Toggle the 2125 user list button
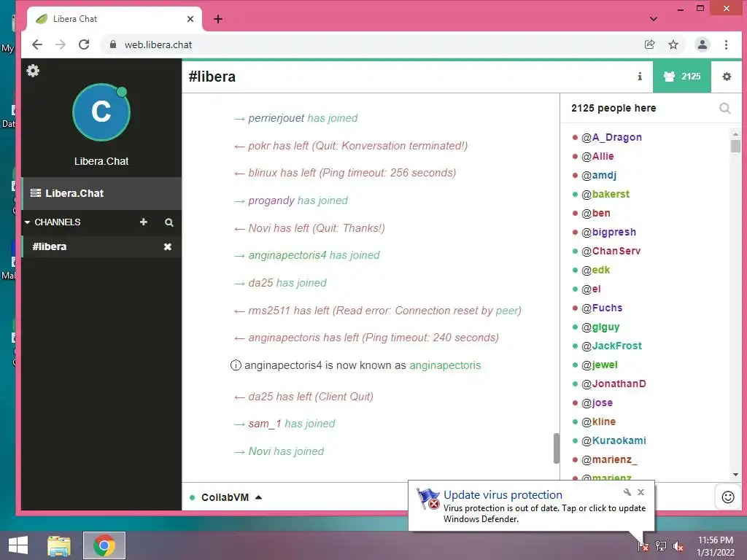 point(682,76)
